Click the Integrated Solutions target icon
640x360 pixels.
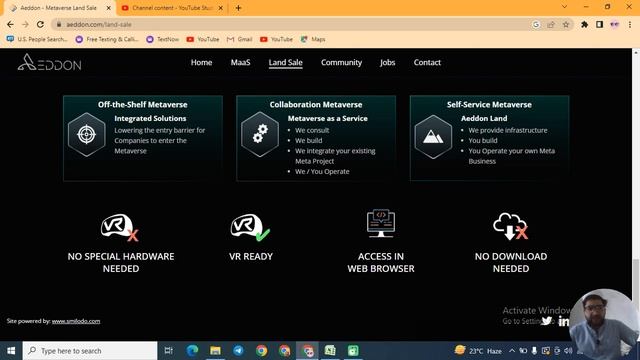coord(87,135)
